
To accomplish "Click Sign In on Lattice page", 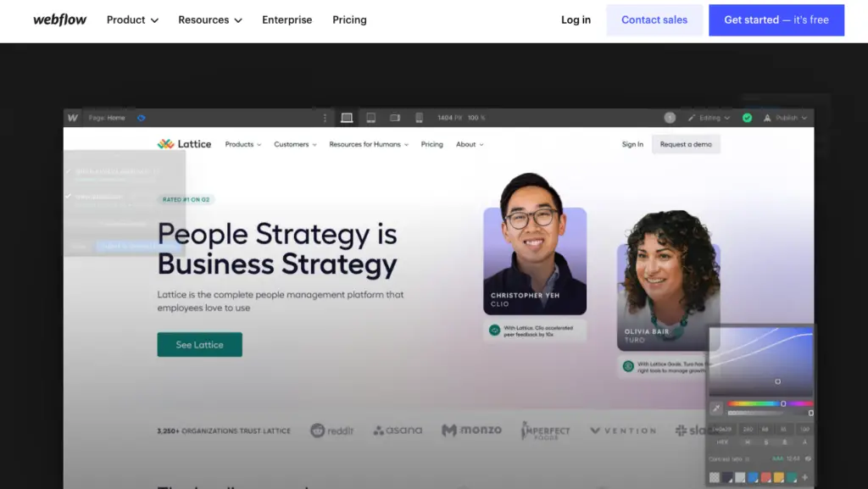I will coord(632,144).
